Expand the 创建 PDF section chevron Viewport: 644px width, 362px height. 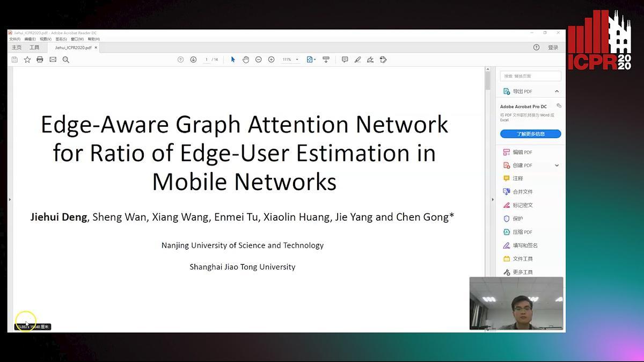pyautogui.click(x=557, y=165)
